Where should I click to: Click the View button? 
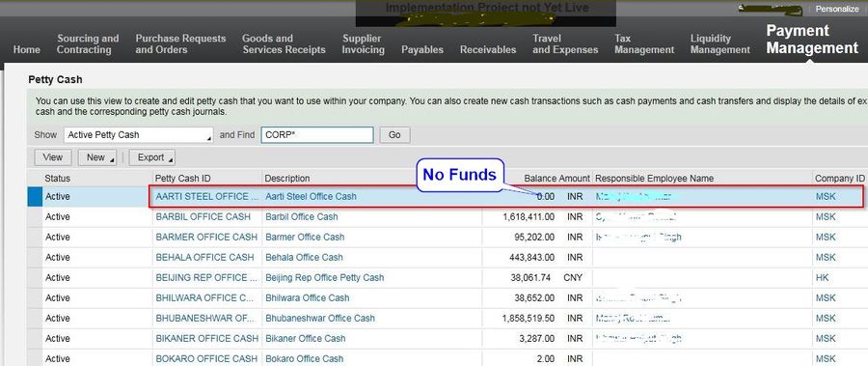[53, 157]
